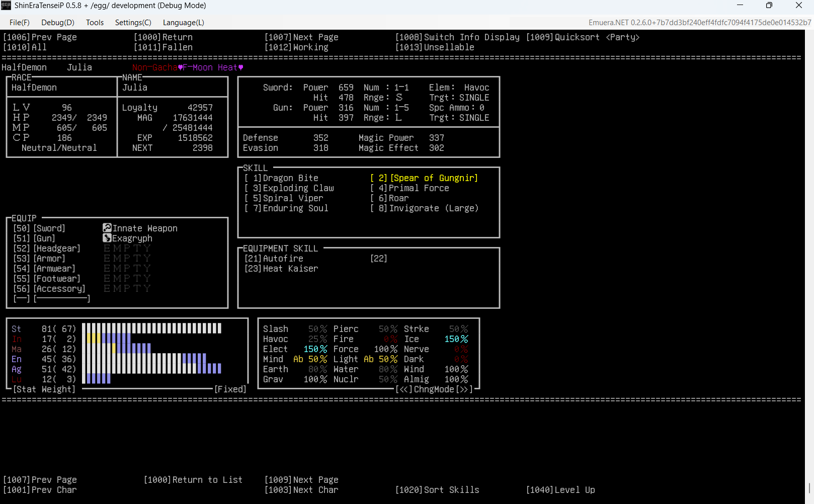Expand the [1009] Quicksort <Party> option
814x504 pixels.
tap(582, 37)
